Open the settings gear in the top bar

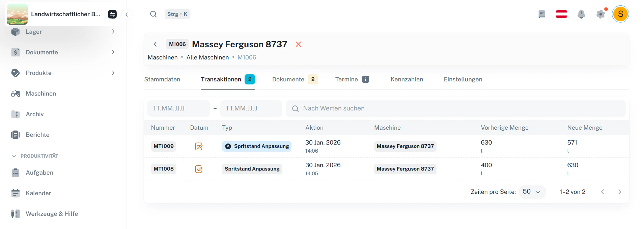click(x=600, y=14)
